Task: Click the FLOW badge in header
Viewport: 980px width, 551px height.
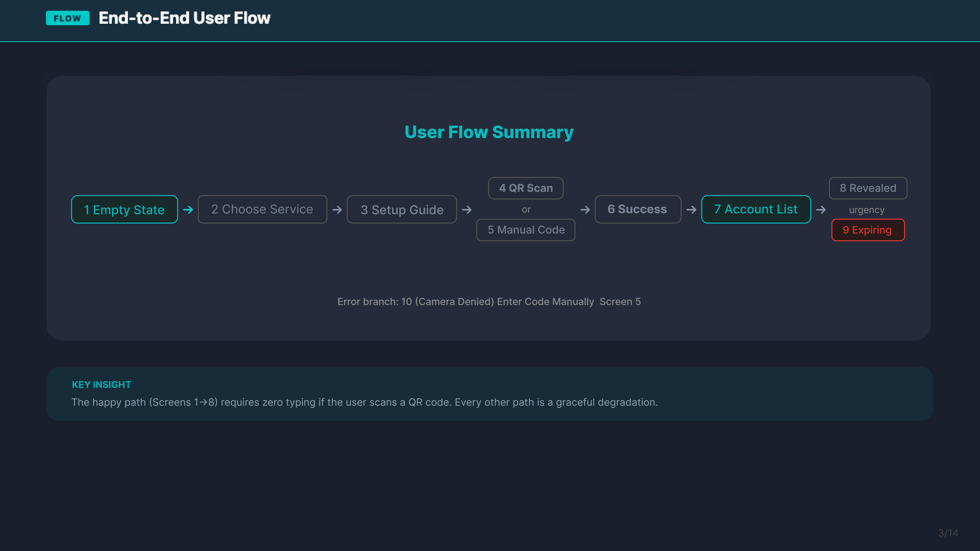Action: pyautogui.click(x=67, y=18)
